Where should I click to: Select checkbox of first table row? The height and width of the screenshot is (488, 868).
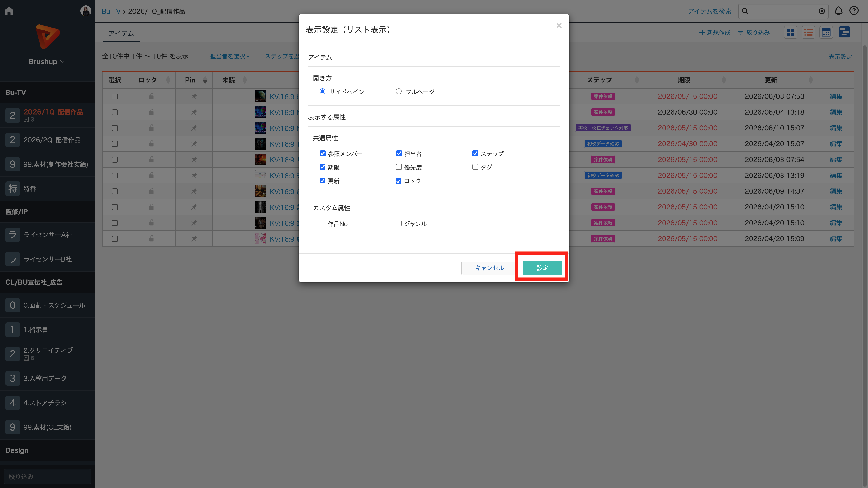(x=115, y=96)
